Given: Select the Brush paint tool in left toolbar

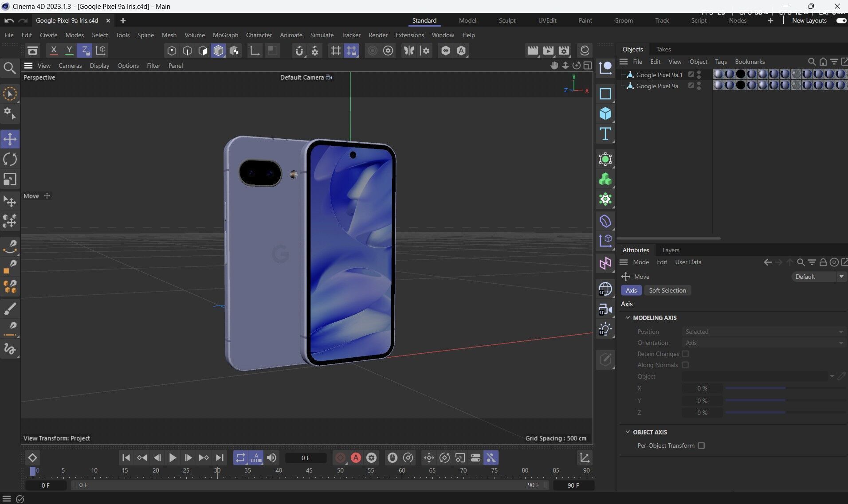Looking at the screenshot, I should 10,309.
